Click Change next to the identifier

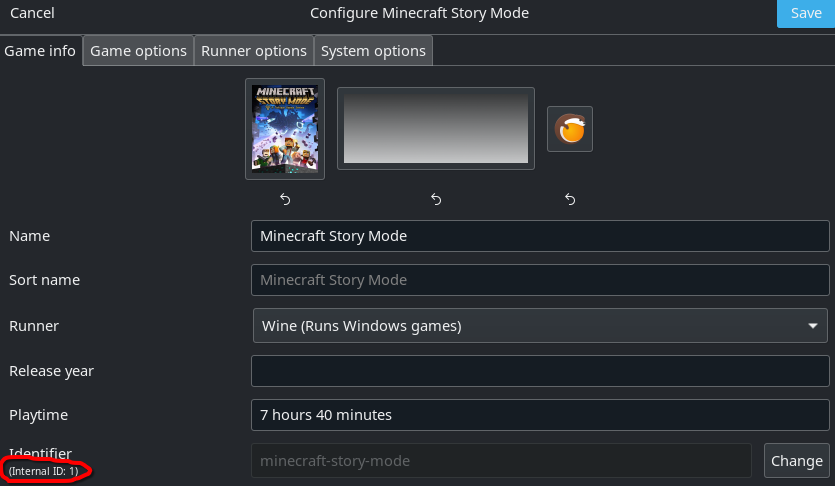pos(797,460)
